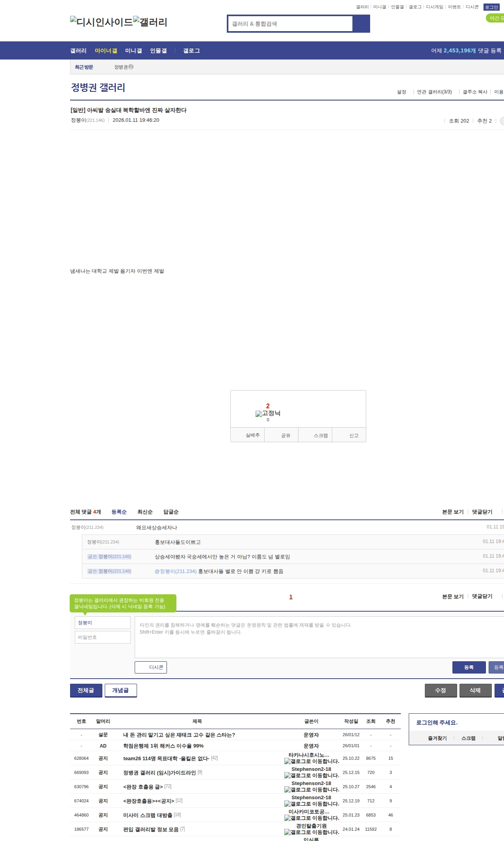Open the 설정 options in gallery header
This screenshot has width=504, height=841.
coord(401,92)
